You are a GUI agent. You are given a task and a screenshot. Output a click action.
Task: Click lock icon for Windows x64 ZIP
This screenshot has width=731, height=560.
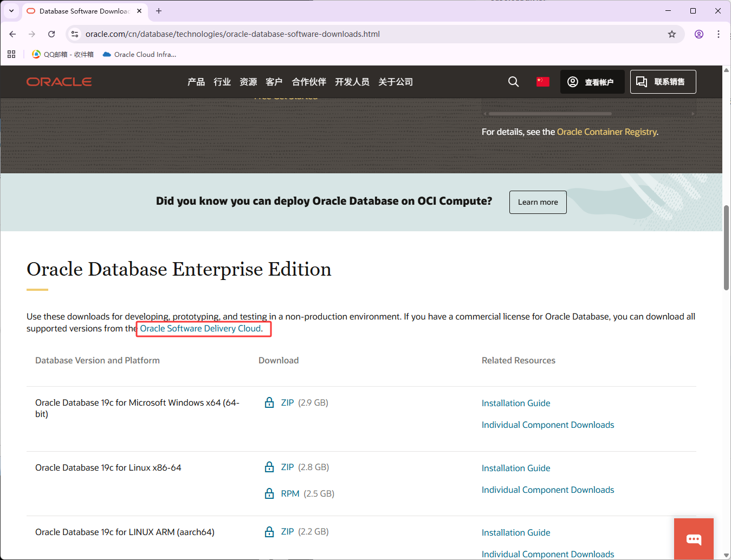pos(269,402)
